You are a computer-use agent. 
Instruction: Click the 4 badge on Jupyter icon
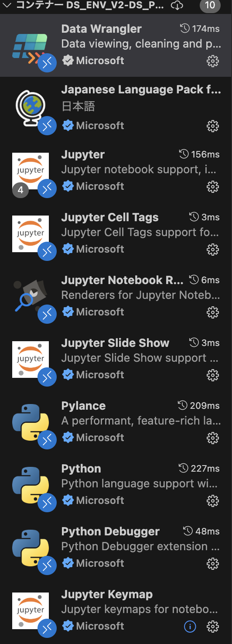pyautogui.click(x=20, y=190)
